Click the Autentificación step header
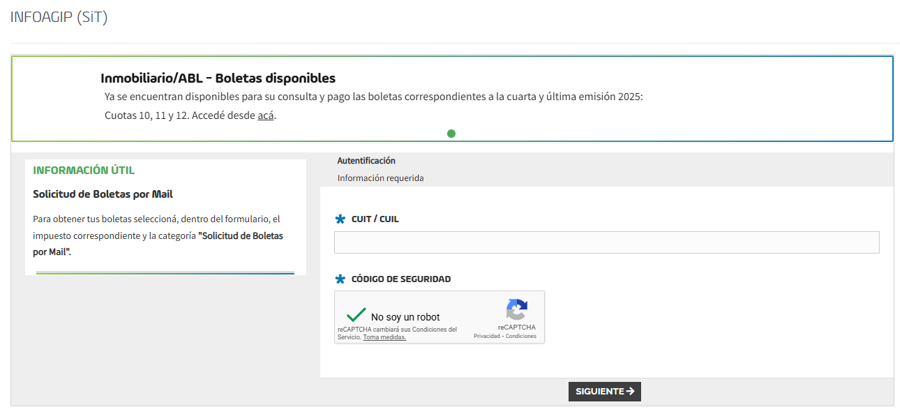 tap(366, 160)
